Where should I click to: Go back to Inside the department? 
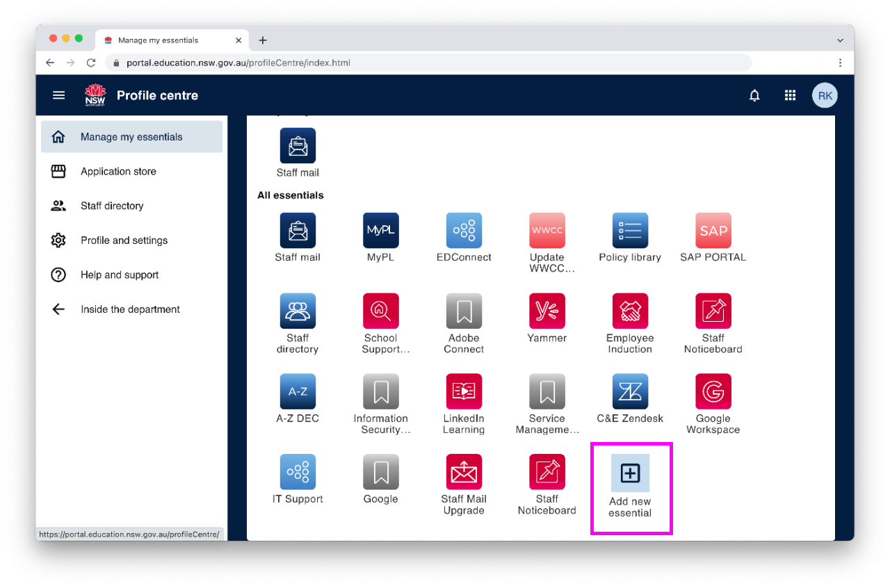tap(131, 309)
